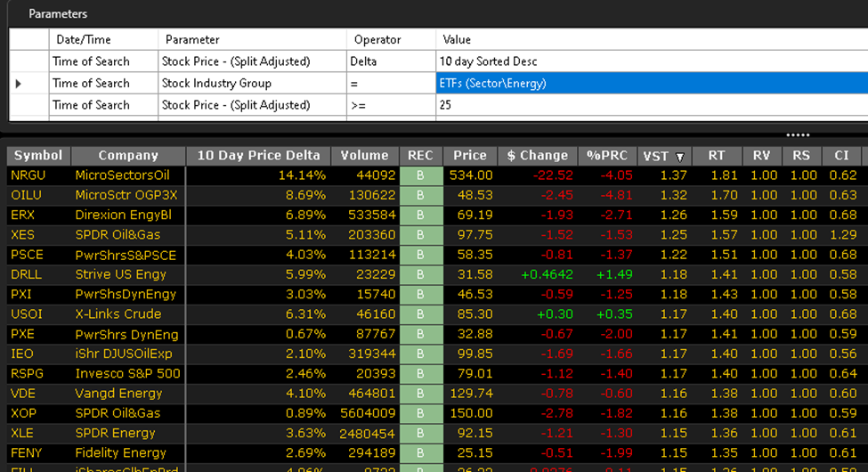Click the B recommendation badge for USOI

point(420,313)
